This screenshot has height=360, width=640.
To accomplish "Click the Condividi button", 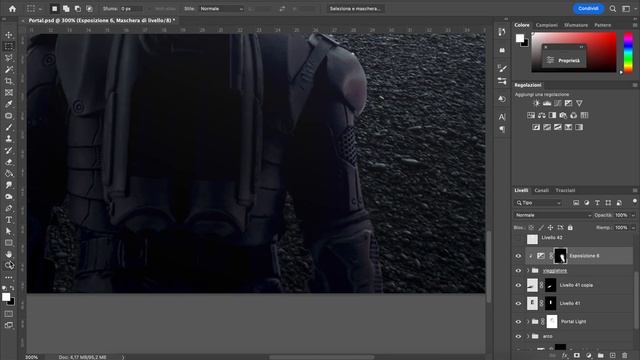I will pos(588,9).
